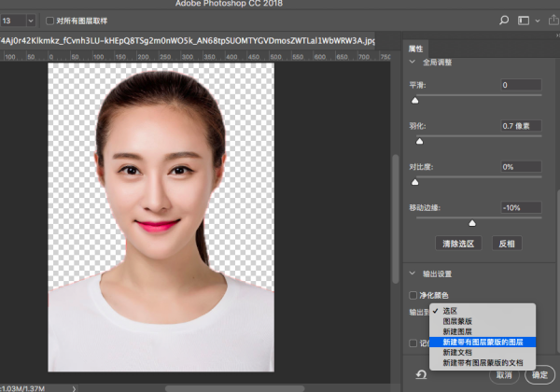
Task: Tick the remember settings checkbox below 输出到
Action: 413,343
